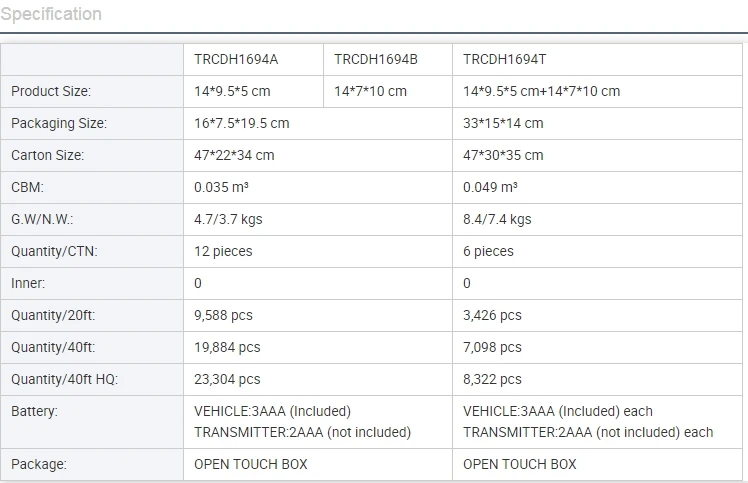Click the 12 pieces quantity cell

point(223,251)
